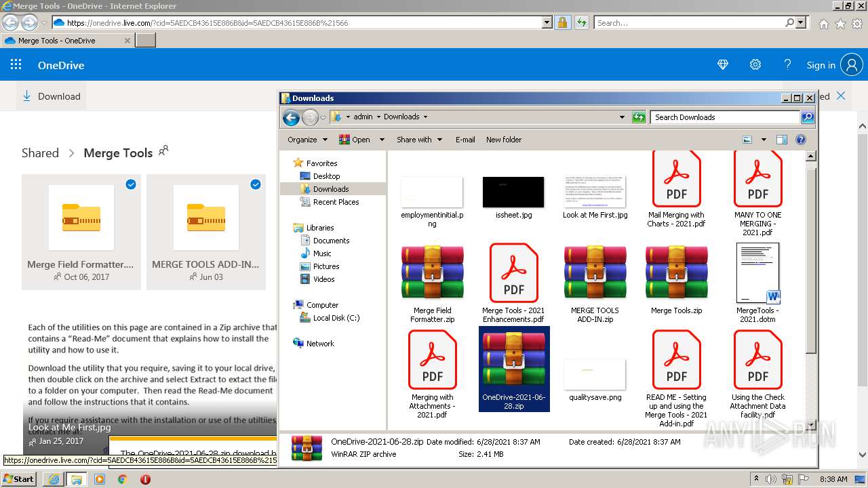
Task: Open the OneDrive app launcher grid
Action: (x=16, y=65)
